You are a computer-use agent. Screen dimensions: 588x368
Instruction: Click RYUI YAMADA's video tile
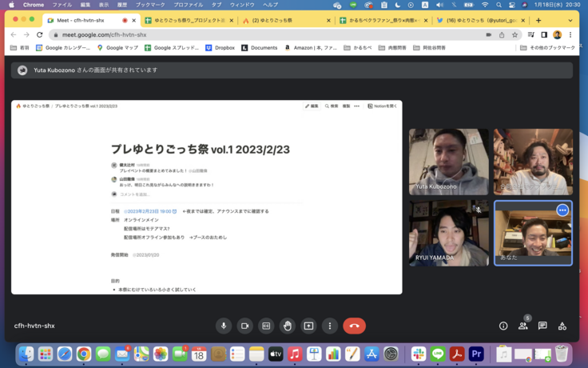tap(448, 232)
